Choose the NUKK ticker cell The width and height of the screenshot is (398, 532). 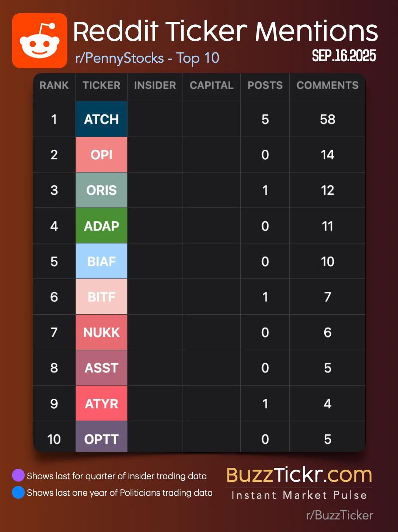coord(101,332)
